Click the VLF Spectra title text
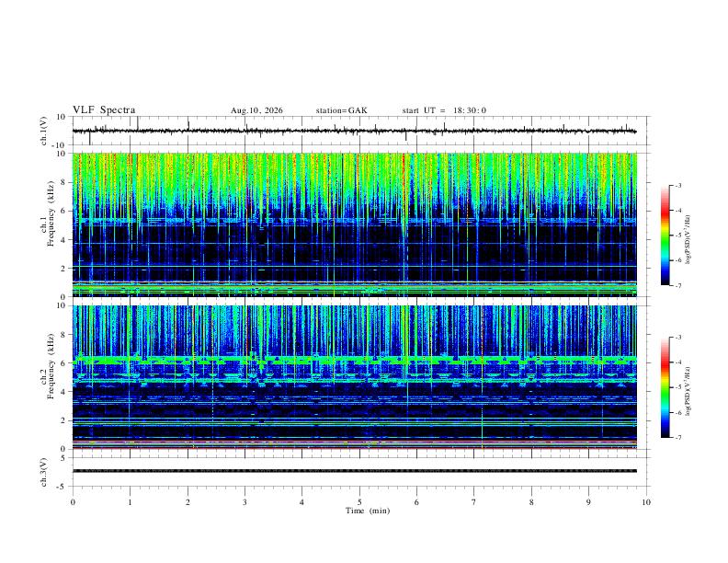The image size is (728, 563). (x=104, y=110)
